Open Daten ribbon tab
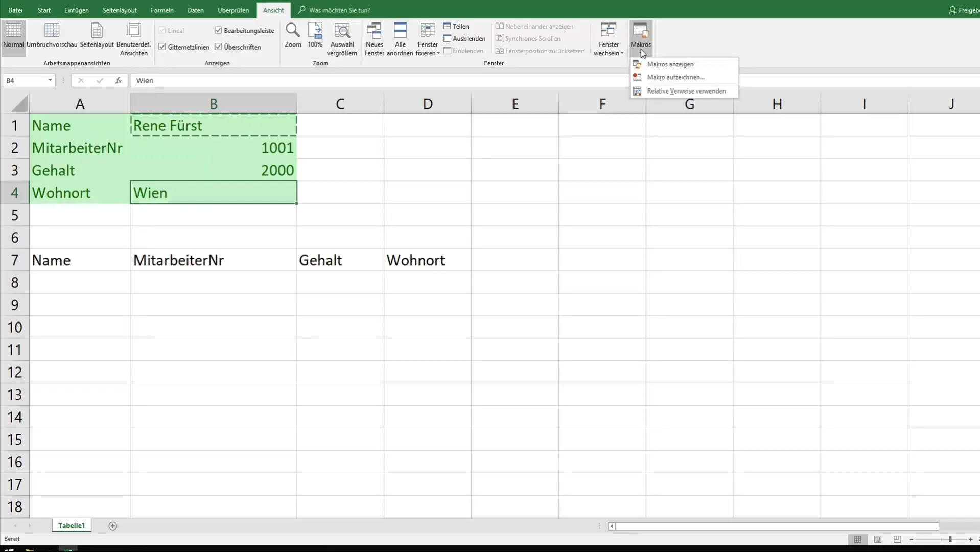This screenshot has height=552, width=980. pyautogui.click(x=196, y=10)
